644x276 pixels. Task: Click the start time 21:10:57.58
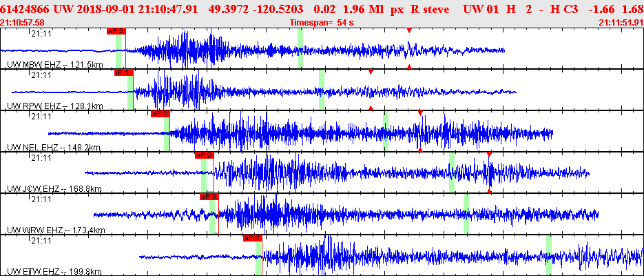point(23,23)
